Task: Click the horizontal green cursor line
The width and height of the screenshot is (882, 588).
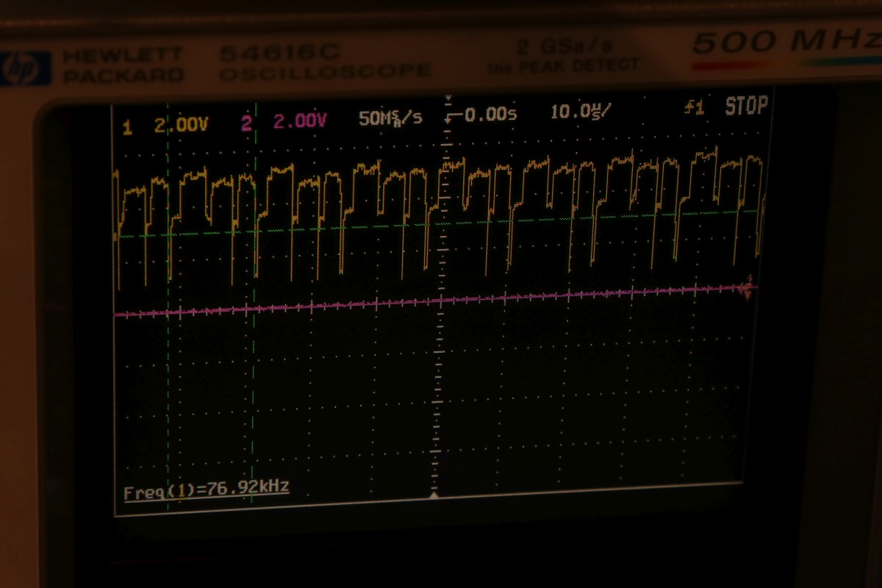Action: [441, 223]
